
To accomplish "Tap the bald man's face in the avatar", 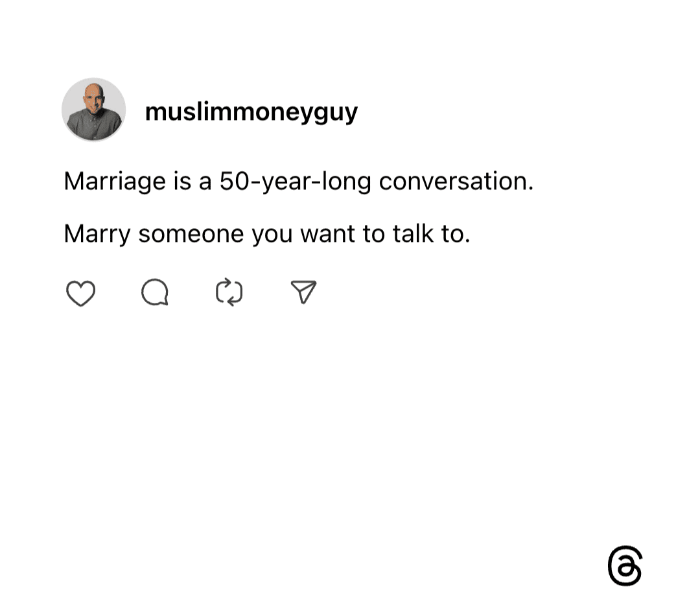I will point(94,99).
